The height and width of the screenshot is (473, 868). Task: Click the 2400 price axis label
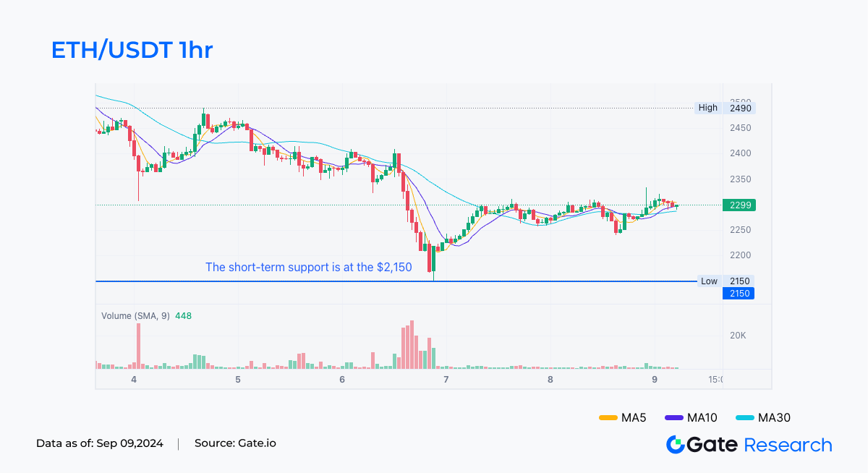click(x=741, y=153)
